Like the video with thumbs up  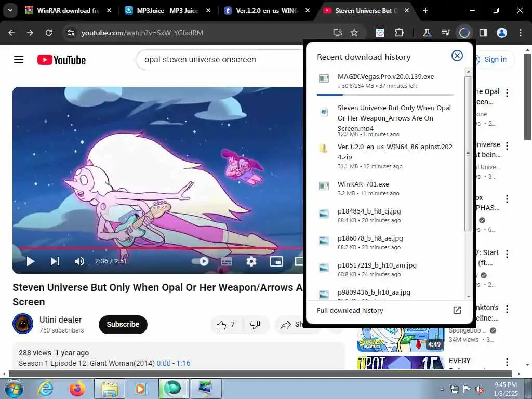click(225, 325)
